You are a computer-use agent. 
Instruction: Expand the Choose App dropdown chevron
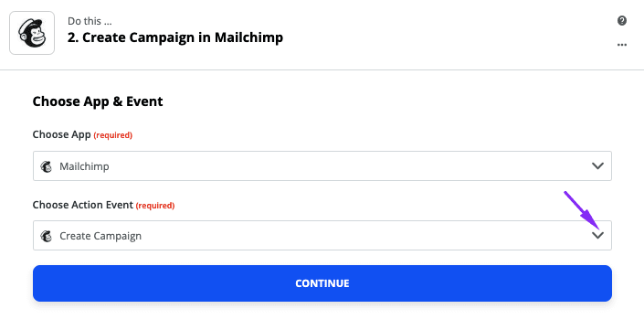click(597, 166)
